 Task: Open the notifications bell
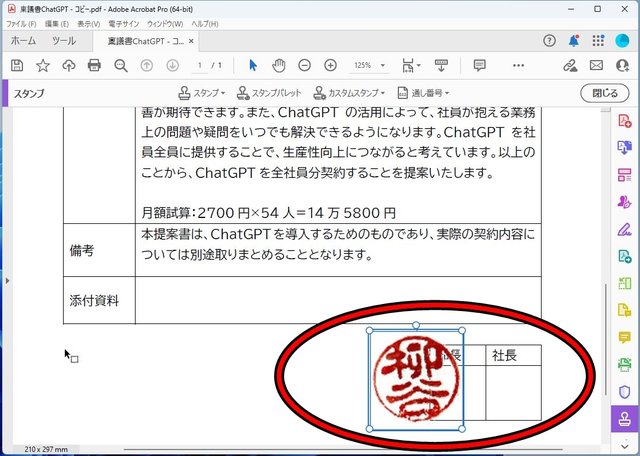pos(574,41)
